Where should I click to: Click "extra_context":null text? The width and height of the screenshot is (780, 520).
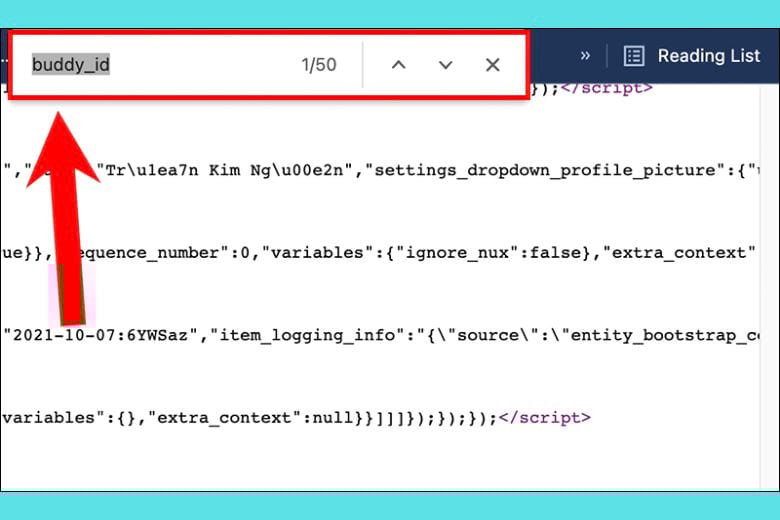(251, 417)
